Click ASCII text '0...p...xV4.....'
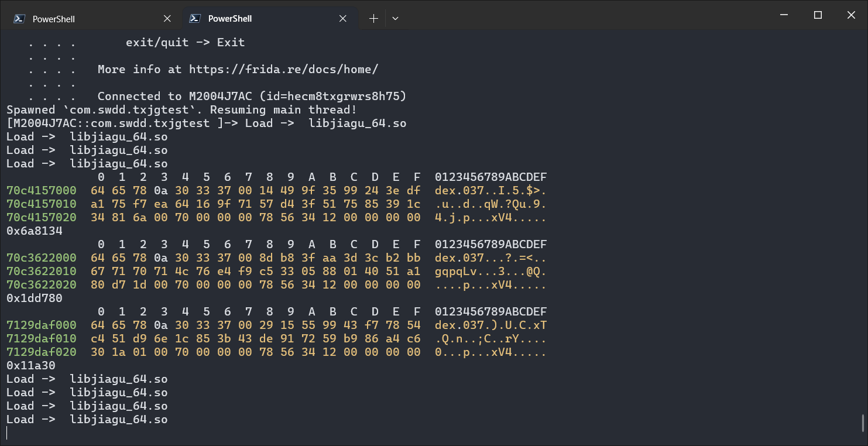 click(491, 352)
